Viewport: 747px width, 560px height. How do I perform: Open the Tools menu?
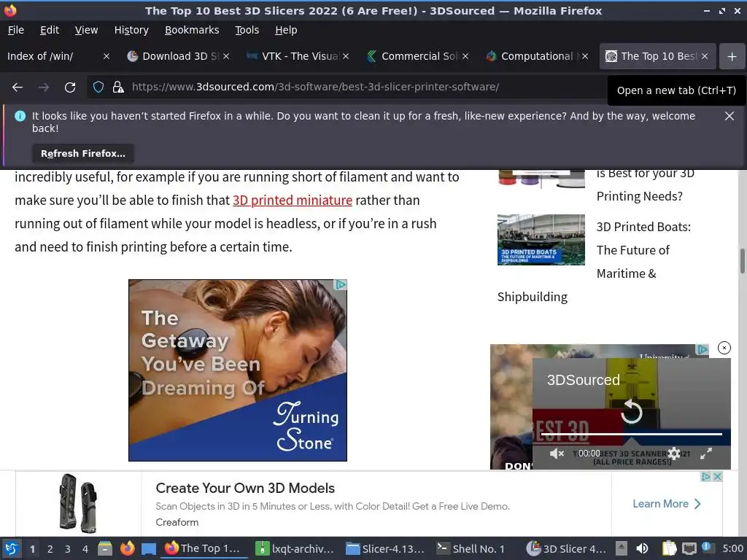pyautogui.click(x=247, y=30)
